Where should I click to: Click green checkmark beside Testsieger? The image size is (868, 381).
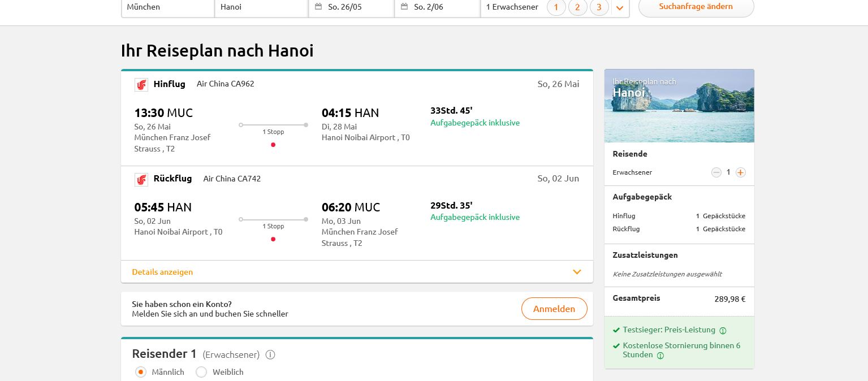[x=616, y=330]
